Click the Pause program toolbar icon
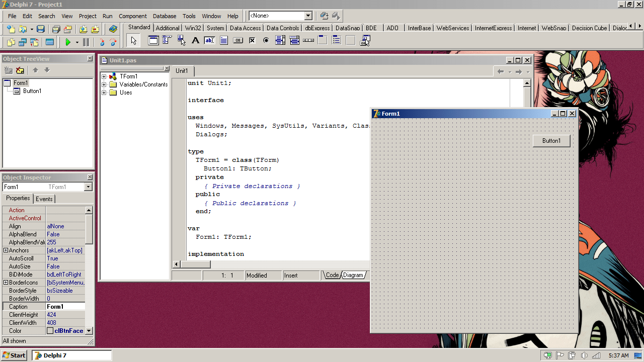Viewport: 644px width, 362px height. click(x=86, y=42)
